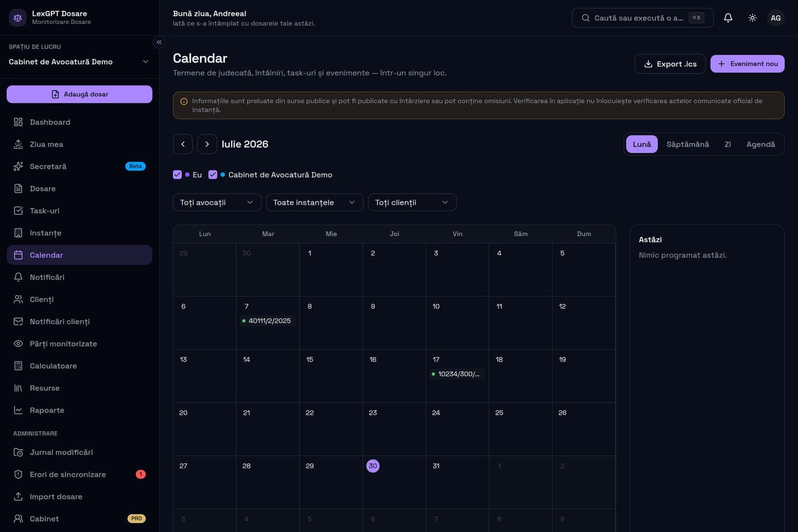Switch to Lună view tab
Screen dimensions: 798x532
pos(642,144)
